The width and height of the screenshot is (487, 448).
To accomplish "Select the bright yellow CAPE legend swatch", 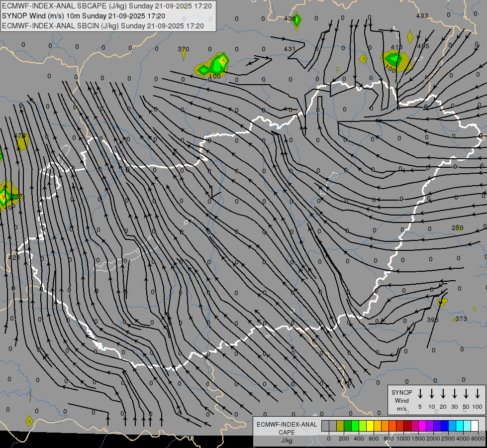I will click(x=370, y=426).
